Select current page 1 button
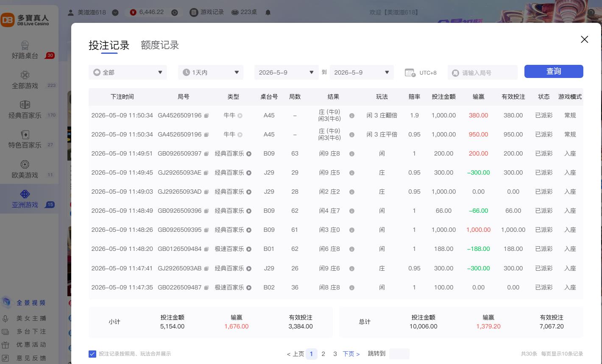Screen dimensions: 602x364 pyautogui.click(x=311, y=354)
